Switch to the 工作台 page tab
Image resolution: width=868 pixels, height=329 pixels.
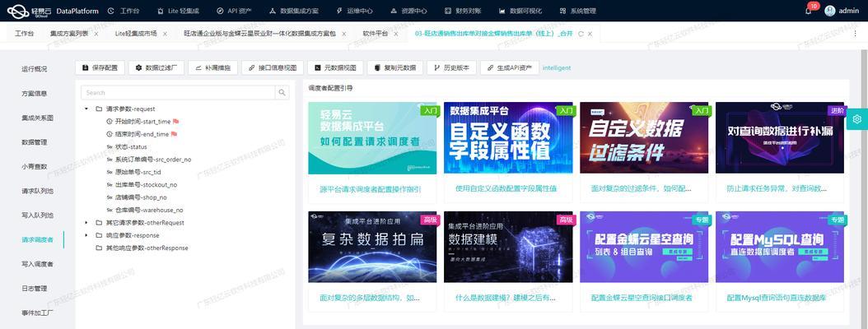coord(25,34)
